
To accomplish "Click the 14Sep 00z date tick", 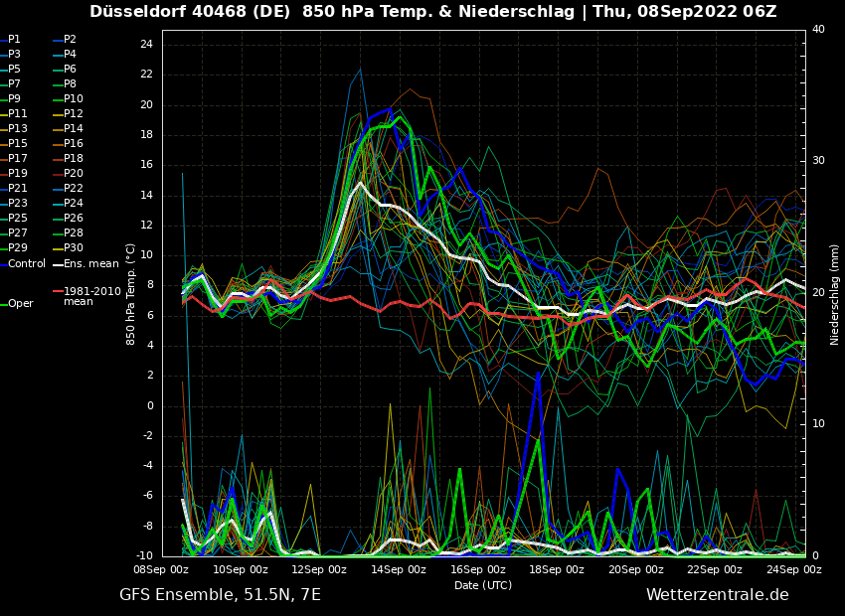I will [x=400, y=569].
